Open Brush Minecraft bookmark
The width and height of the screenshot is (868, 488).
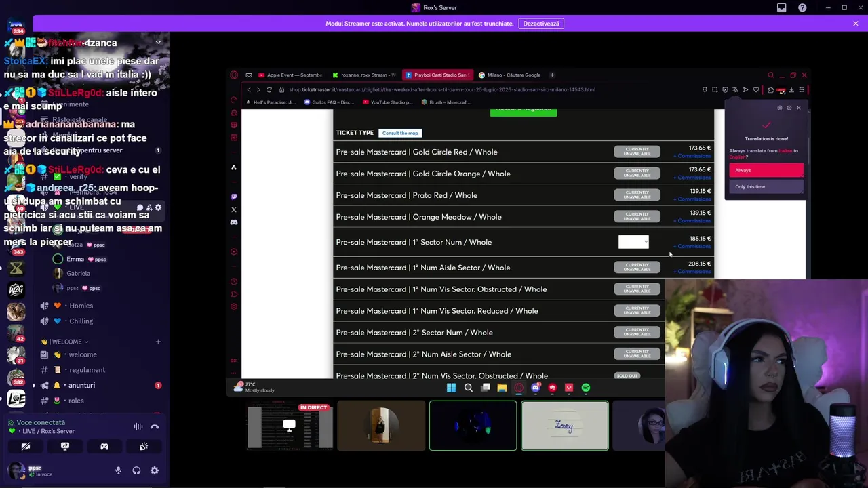[x=446, y=102]
